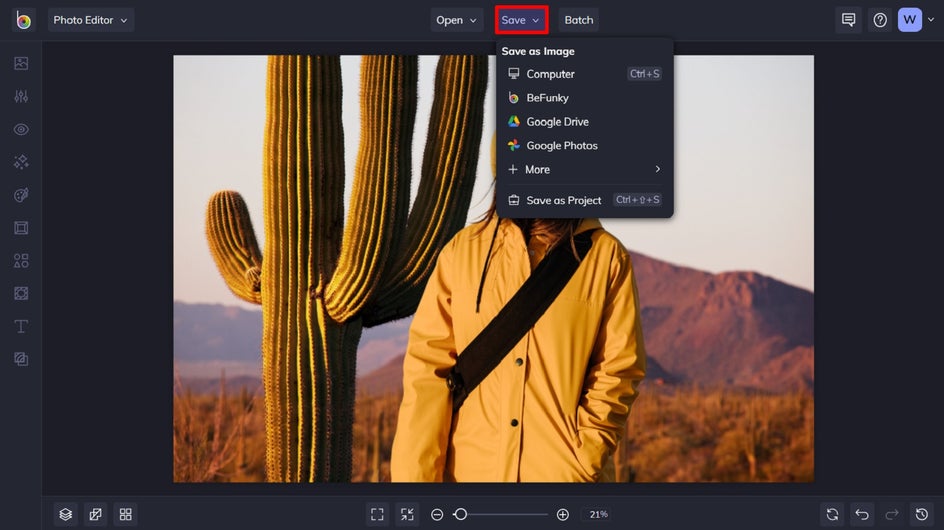944x530 pixels.
Task: Click the collapse to actual size icon
Action: [408, 514]
